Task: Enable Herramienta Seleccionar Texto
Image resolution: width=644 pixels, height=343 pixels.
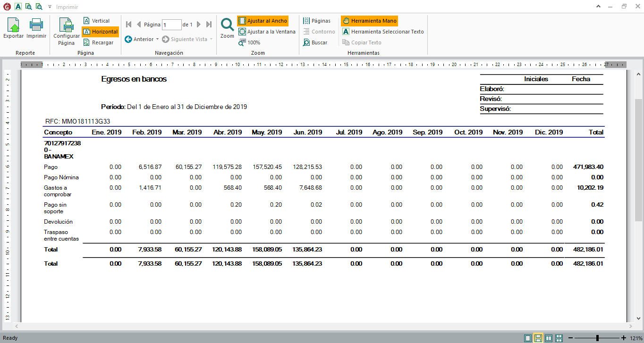Action: click(383, 32)
